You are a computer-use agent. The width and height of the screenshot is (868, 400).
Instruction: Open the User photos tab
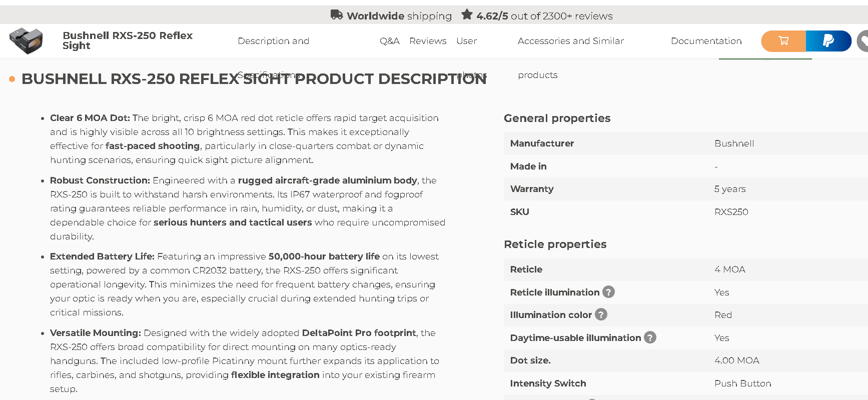[x=466, y=41]
